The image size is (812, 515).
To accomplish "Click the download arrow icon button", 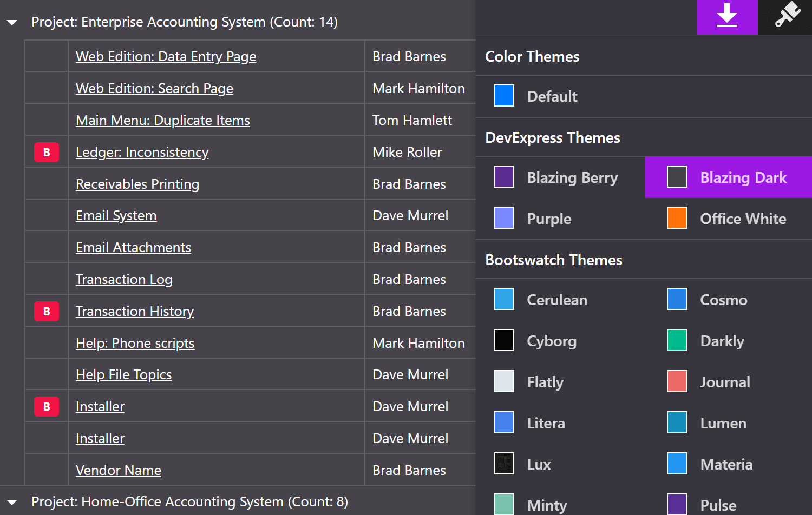I will pyautogui.click(x=727, y=17).
